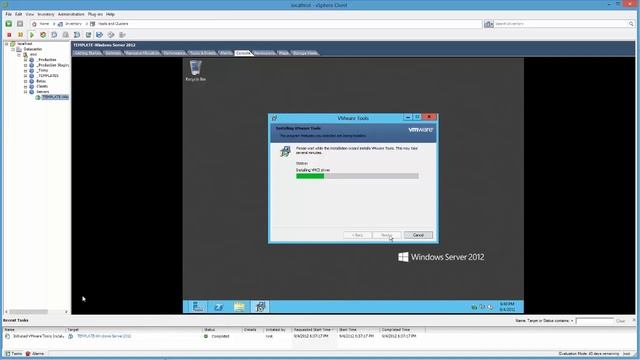This screenshot has height=360, width=640.
Task: Switch to the Permissions tab
Action: tap(264, 53)
